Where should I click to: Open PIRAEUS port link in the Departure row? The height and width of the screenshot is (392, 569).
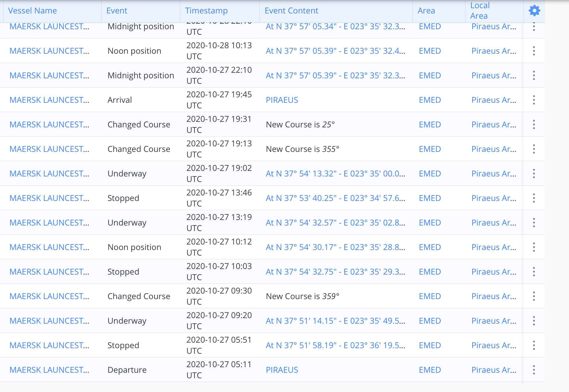pyautogui.click(x=282, y=370)
